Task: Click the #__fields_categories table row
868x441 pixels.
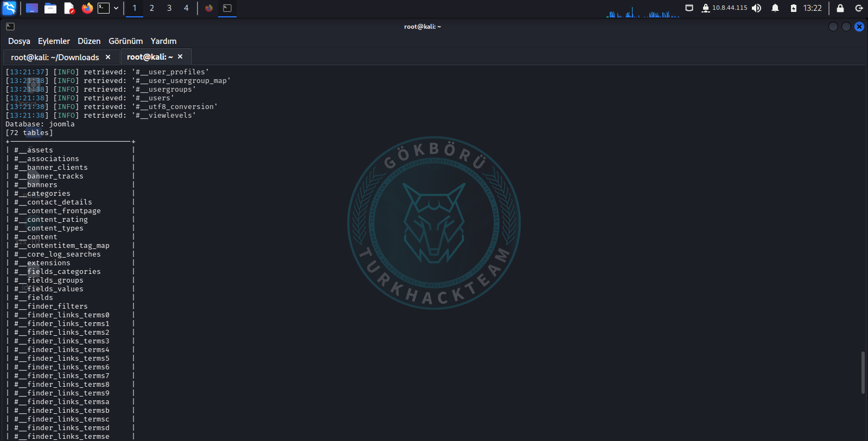Action: click(70, 272)
